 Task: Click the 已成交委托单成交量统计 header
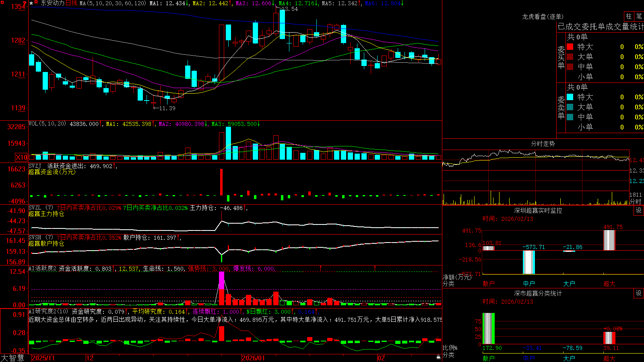point(601,27)
